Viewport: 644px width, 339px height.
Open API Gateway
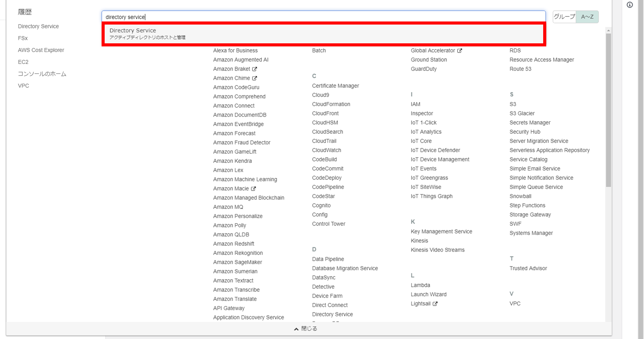pyautogui.click(x=229, y=308)
